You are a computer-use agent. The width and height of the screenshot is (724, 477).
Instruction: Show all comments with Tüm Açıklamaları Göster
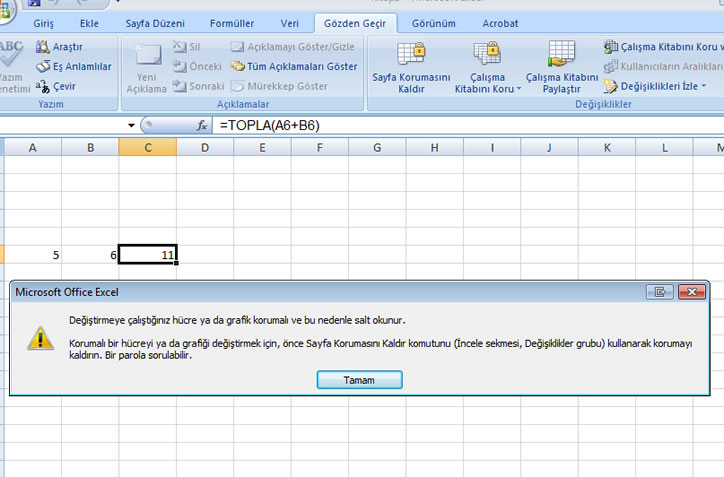pos(294,66)
